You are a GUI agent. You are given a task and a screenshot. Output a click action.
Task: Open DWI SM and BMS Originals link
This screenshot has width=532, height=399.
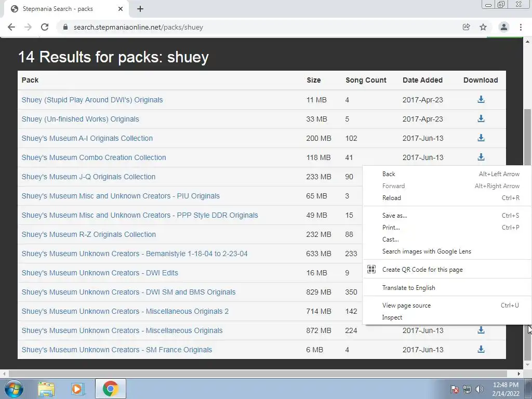pos(128,292)
